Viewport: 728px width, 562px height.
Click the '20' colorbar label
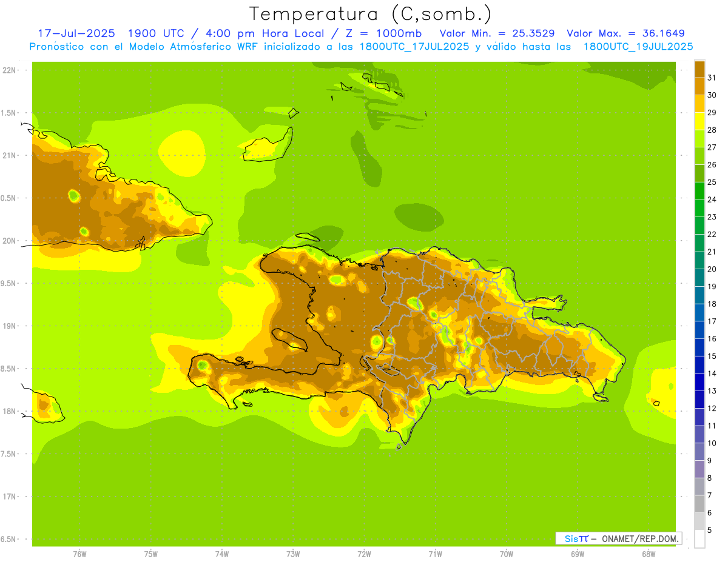[712, 269]
